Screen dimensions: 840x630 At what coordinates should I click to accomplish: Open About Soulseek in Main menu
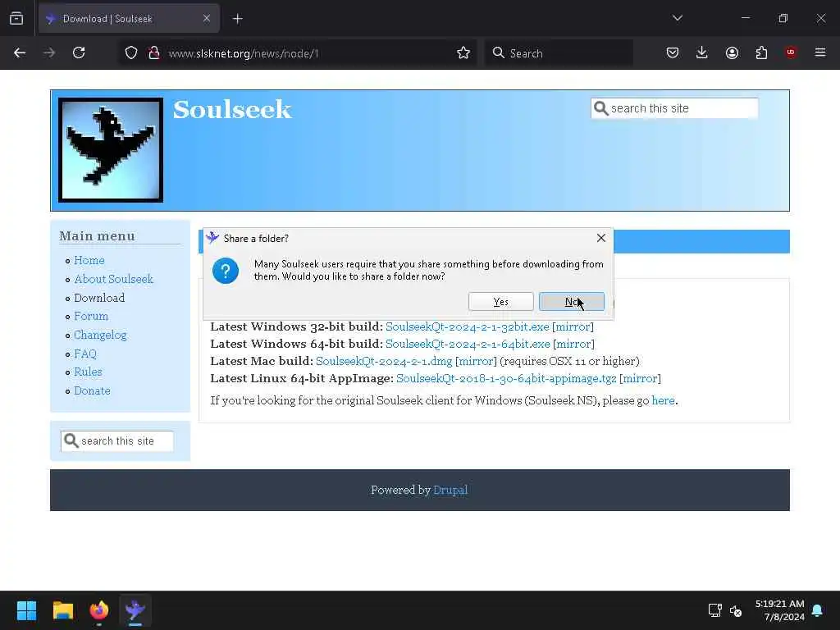tap(113, 279)
